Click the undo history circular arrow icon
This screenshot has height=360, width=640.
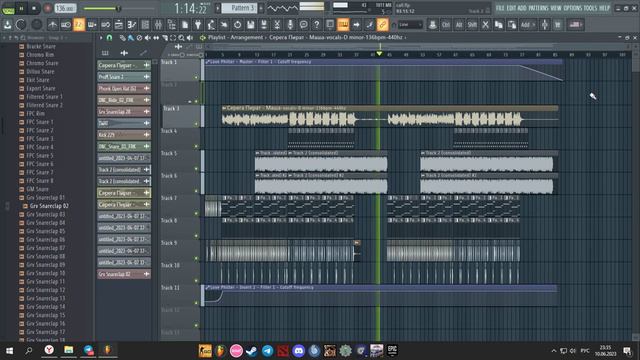coord(237,24)
